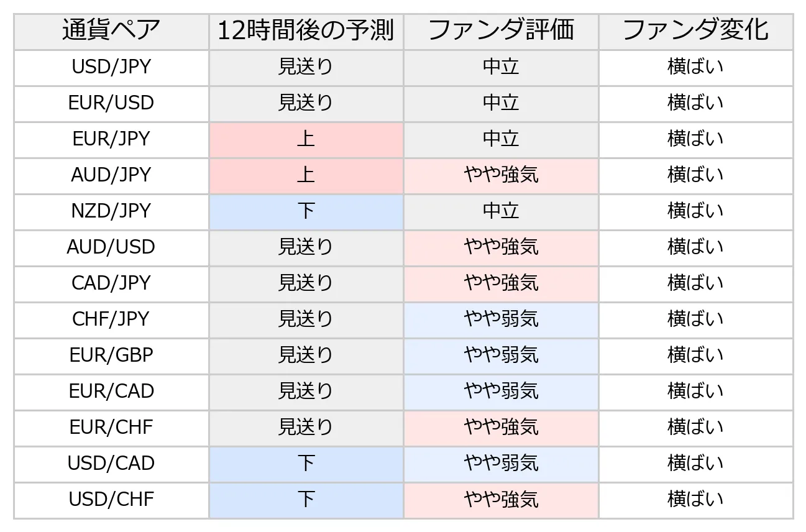Click 中立 rating in the USD/JPY row
Screen dimensions: 806x532
tap(501, 68)
